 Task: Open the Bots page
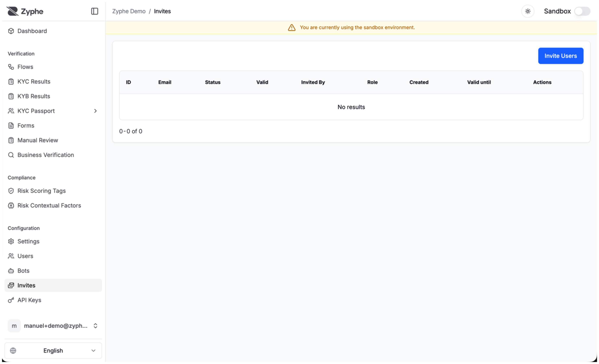[53, 271]
